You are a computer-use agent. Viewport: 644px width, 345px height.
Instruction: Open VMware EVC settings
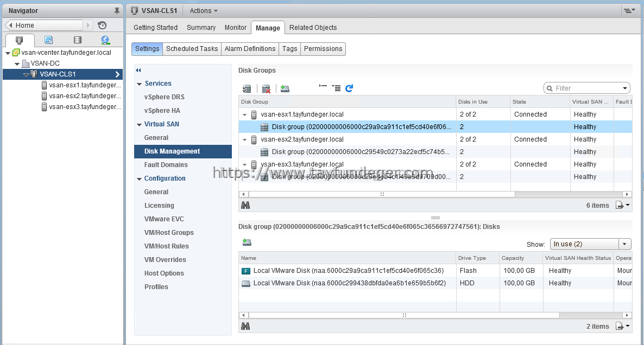click(164, 219)
